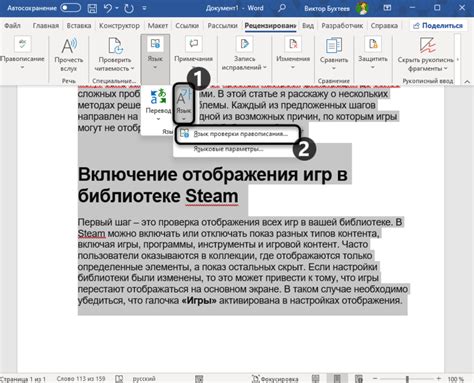Click русский language in status bar

(144, 379)
